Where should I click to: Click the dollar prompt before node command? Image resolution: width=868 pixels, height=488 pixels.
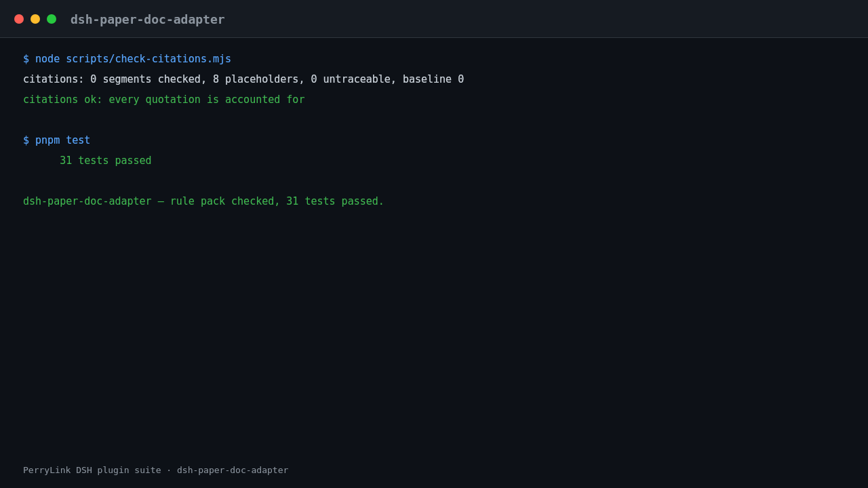(x=26, y=59)
